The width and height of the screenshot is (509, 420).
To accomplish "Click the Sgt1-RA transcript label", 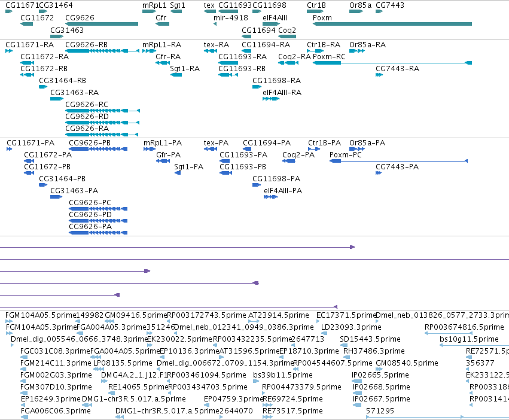I will 185,69.
